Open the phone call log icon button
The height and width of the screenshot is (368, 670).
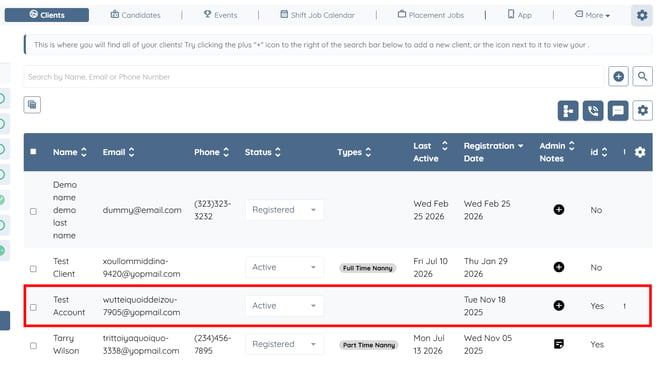point(593,111)
